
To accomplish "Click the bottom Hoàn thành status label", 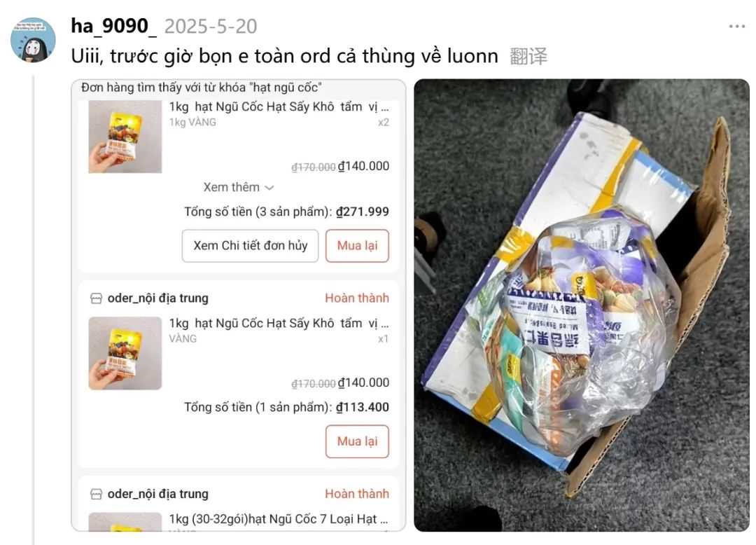I will tap(357, 495).
